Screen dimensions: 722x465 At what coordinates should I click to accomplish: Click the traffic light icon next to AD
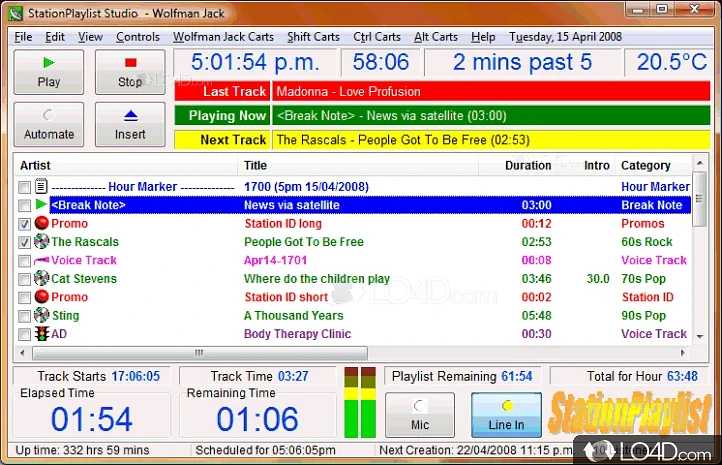41,333
